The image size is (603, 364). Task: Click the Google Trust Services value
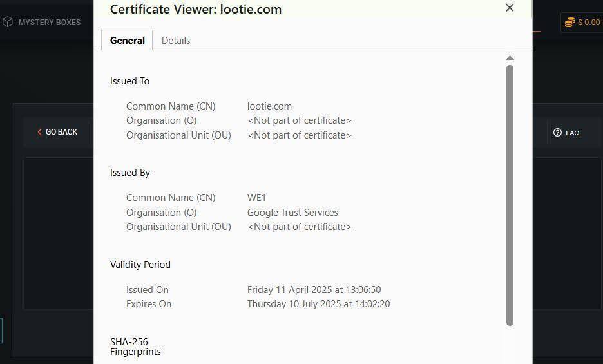click(x=292, y=213)
